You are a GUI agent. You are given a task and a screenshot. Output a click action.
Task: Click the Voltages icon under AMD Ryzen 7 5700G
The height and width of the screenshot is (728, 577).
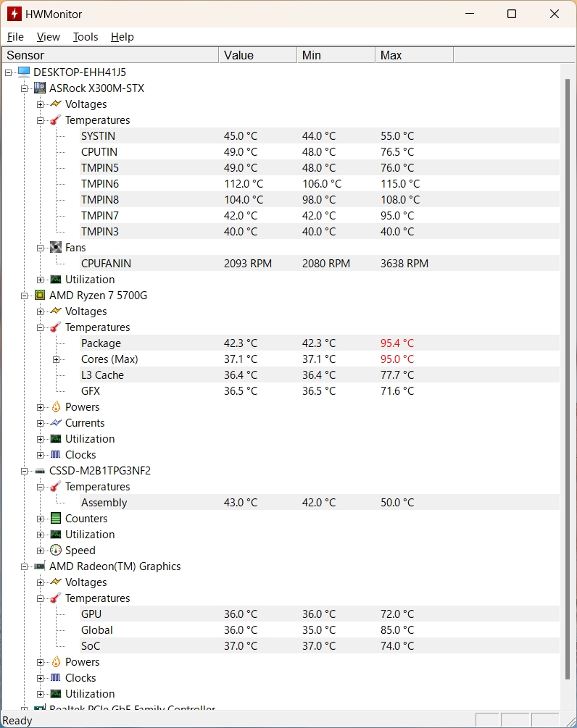[x=56, y=311]
